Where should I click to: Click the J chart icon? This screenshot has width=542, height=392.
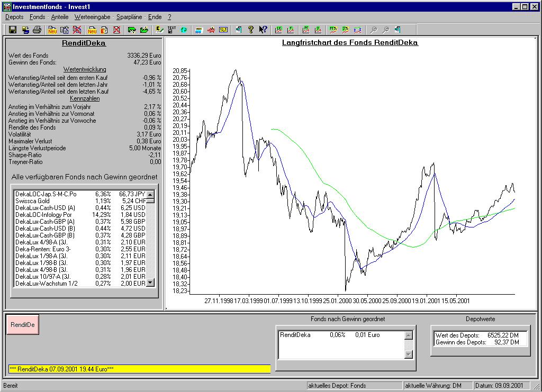click(318, 30)
